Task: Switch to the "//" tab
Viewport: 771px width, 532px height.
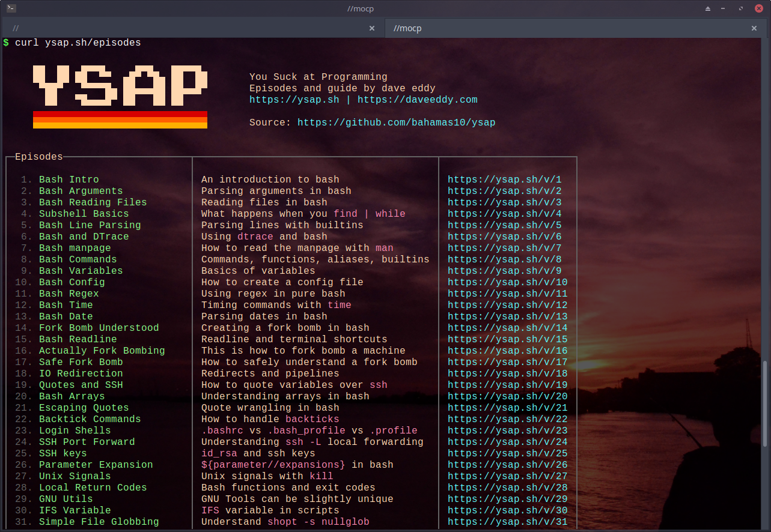Action: coord(180,28)
